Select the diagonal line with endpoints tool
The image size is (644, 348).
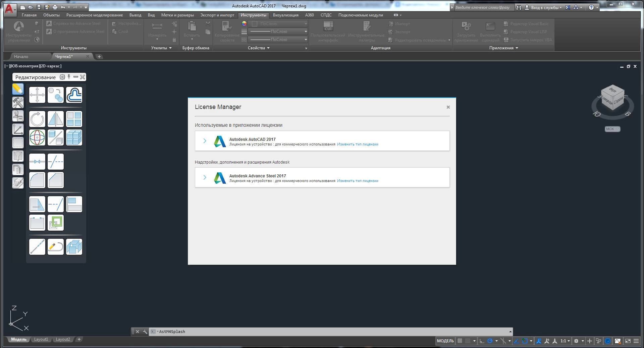[37, 247]
